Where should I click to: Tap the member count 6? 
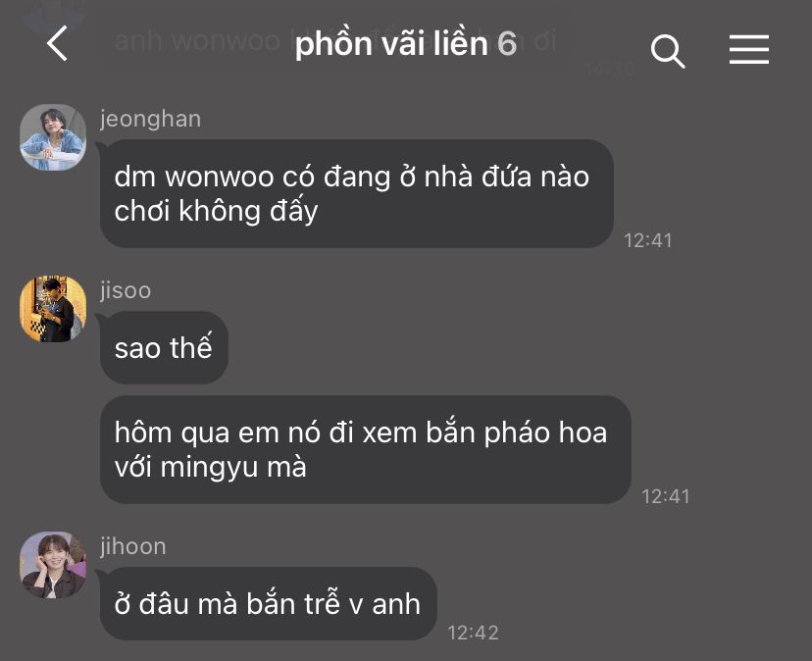(507, 44)
